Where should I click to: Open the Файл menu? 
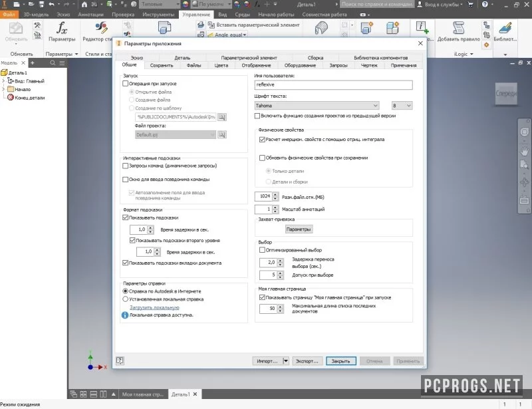click(x=9, y=15)
